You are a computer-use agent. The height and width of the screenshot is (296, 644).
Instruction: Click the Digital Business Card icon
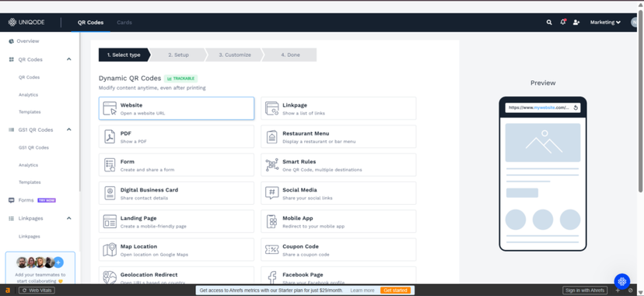[x=110, y=193]
